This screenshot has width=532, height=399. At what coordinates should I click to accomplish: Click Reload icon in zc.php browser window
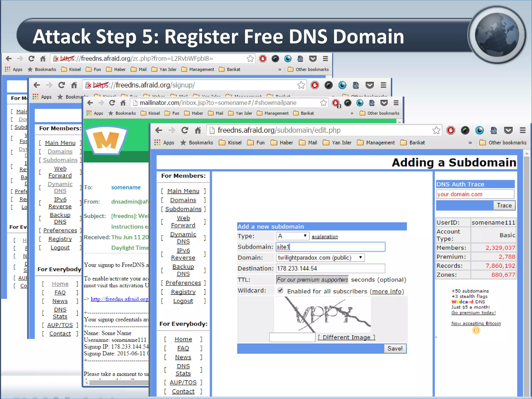(x=31, y=59)
